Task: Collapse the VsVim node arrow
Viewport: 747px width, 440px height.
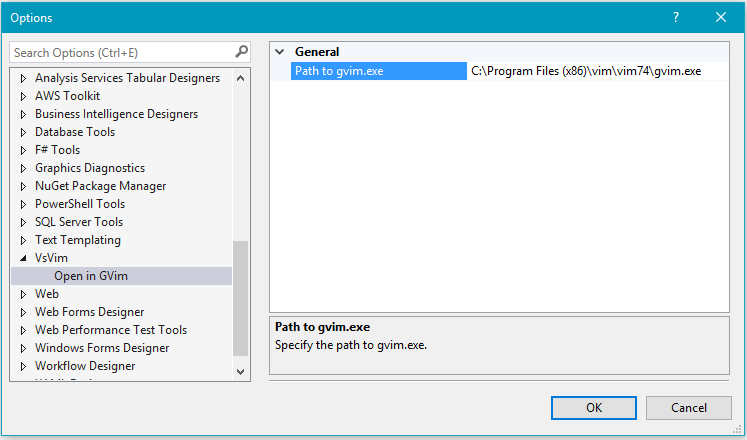Action: point(23,259)
